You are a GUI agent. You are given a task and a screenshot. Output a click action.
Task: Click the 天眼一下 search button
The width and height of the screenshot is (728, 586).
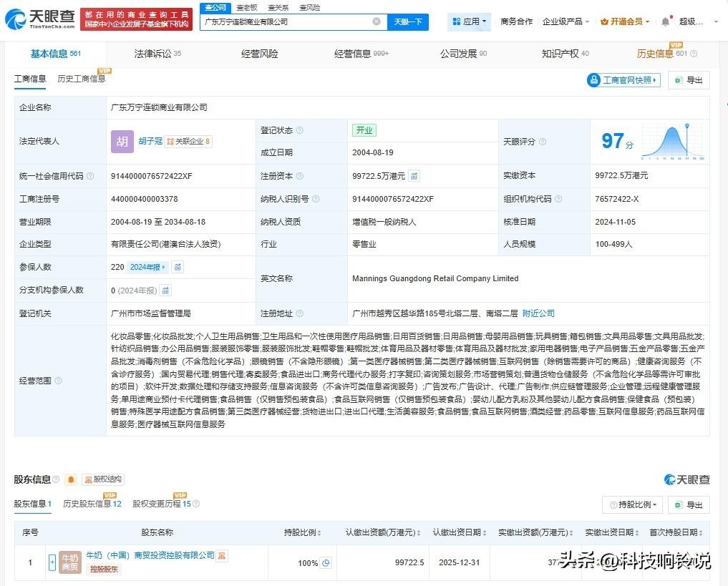[x=407, y=21]
